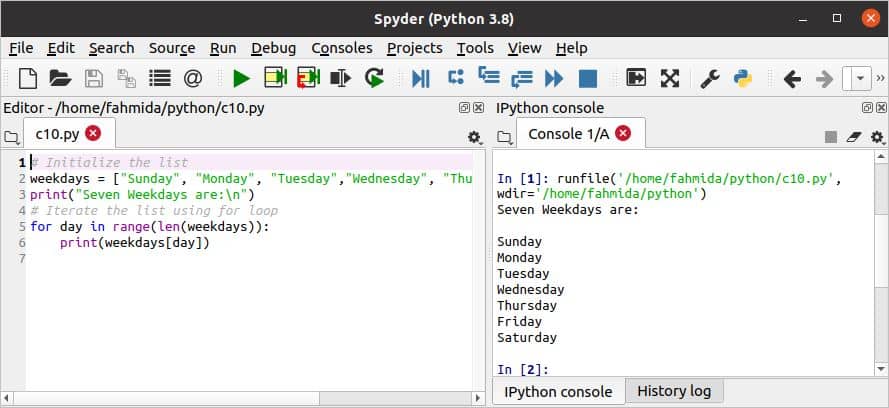Viewport: 889px width, 408px height.
Task: Click the @ symbol toolbar icon
Action: [x=193, y=78]
